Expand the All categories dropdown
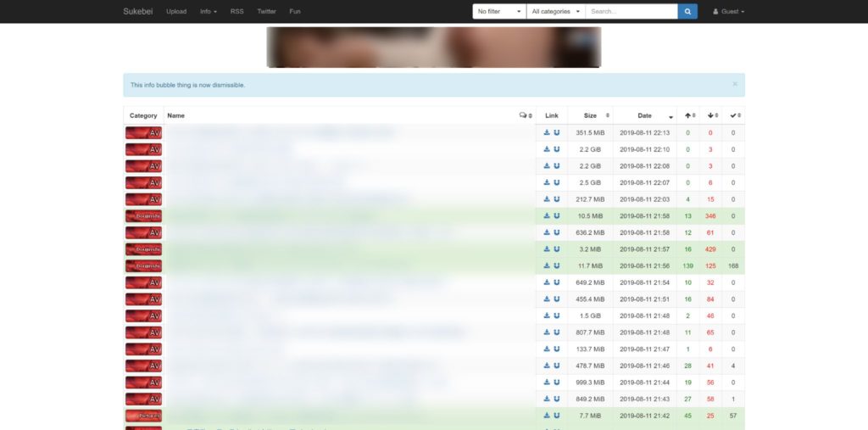This screenshot has width=868, height=430. click(555, 12)
